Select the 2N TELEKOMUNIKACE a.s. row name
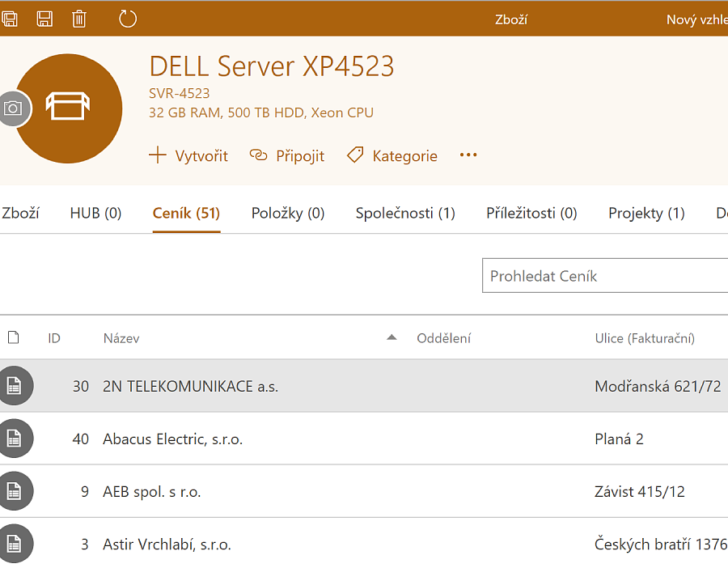Viewport: 728px width, 568px height. pyautogui.click(x=190, y=387)
